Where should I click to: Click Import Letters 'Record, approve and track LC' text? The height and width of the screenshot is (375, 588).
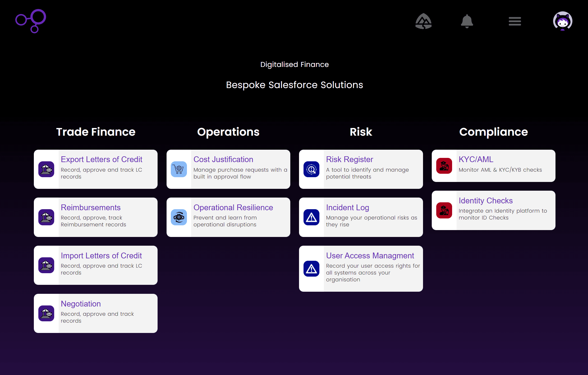tap(102, 269)
